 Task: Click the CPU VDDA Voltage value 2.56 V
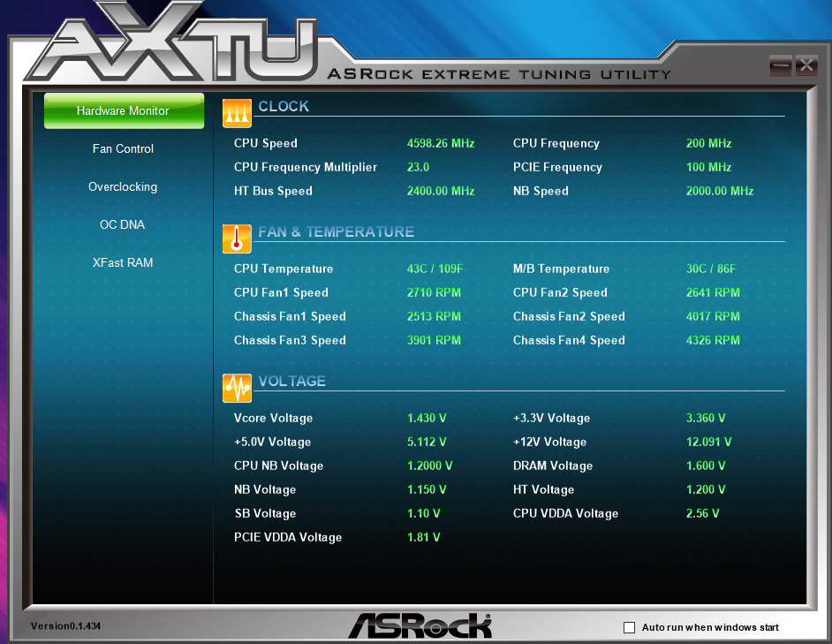(702, 513)
